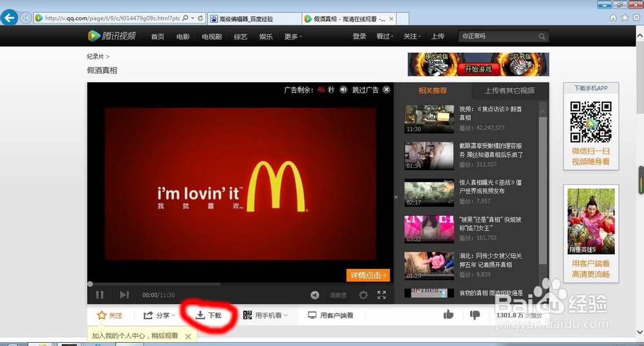
Task: Mute the ad sound icon
Action: (343, 90)
